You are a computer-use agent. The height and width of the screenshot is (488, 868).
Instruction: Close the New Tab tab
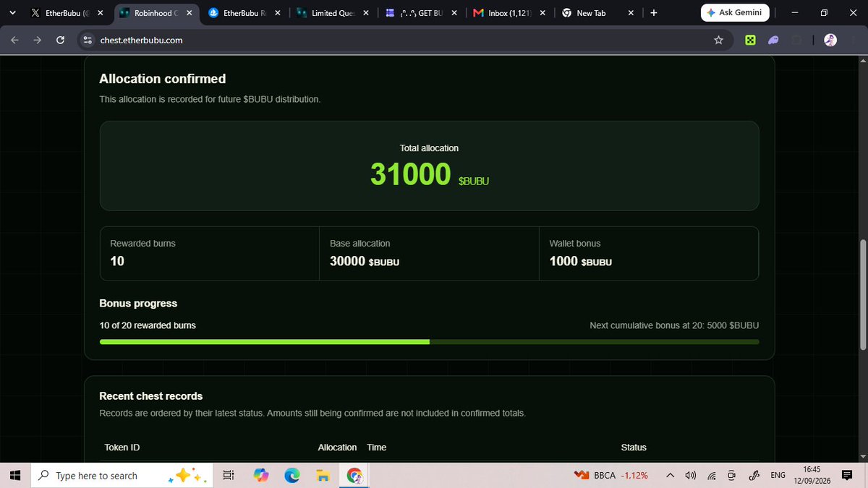pyautogui.click(x=630, y=13)
